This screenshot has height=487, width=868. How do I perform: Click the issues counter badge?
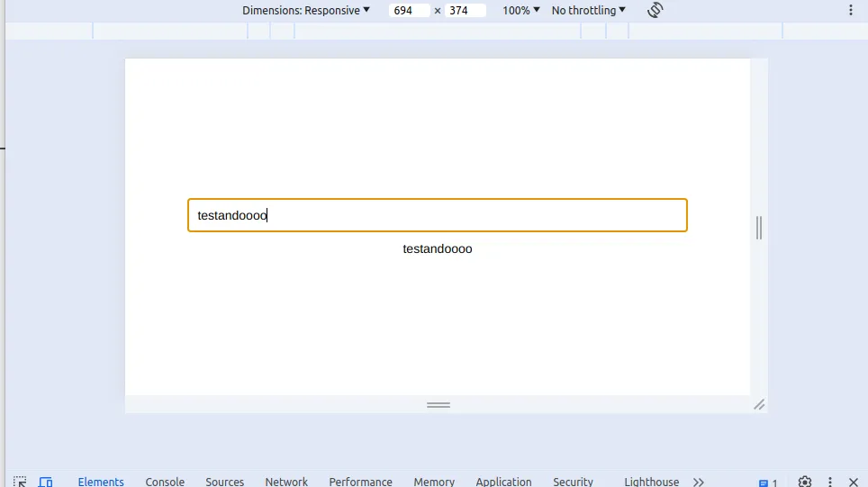(768, 482)
